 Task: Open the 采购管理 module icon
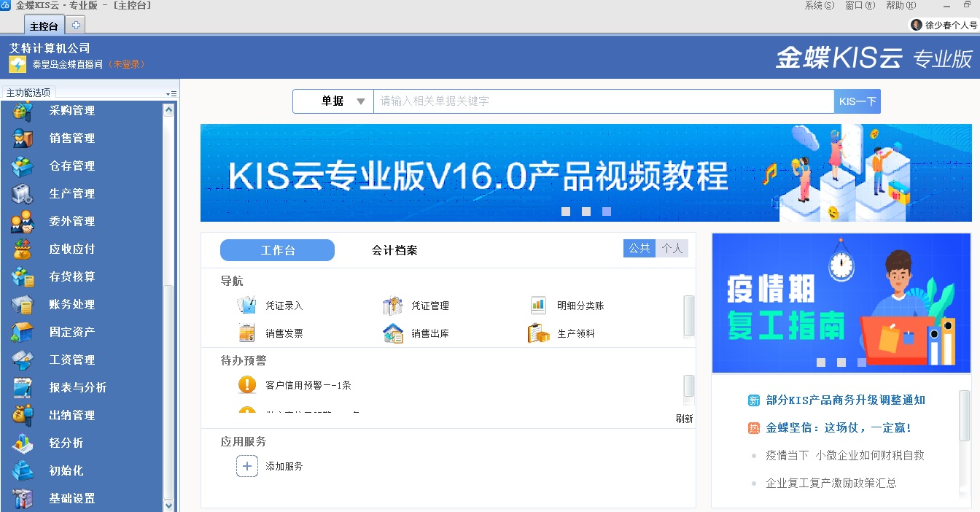tap(22, 111)
